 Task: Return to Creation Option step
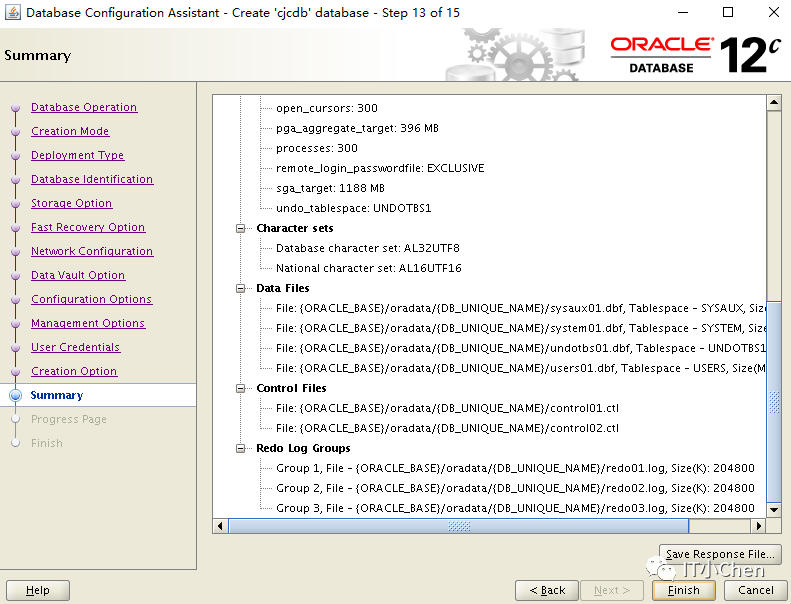point(74,371)
